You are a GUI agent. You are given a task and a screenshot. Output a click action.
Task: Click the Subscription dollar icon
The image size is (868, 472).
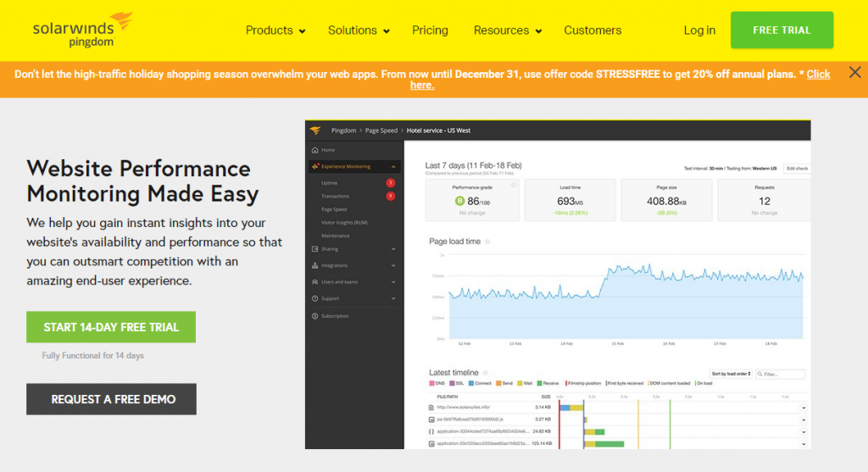coord(315,316)
